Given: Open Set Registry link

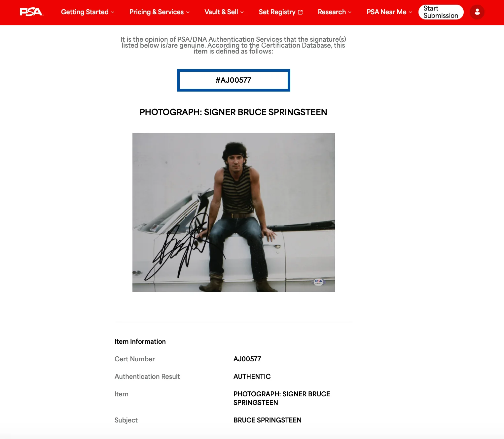Looking at the screenshot, I should (x=277, y=12).
